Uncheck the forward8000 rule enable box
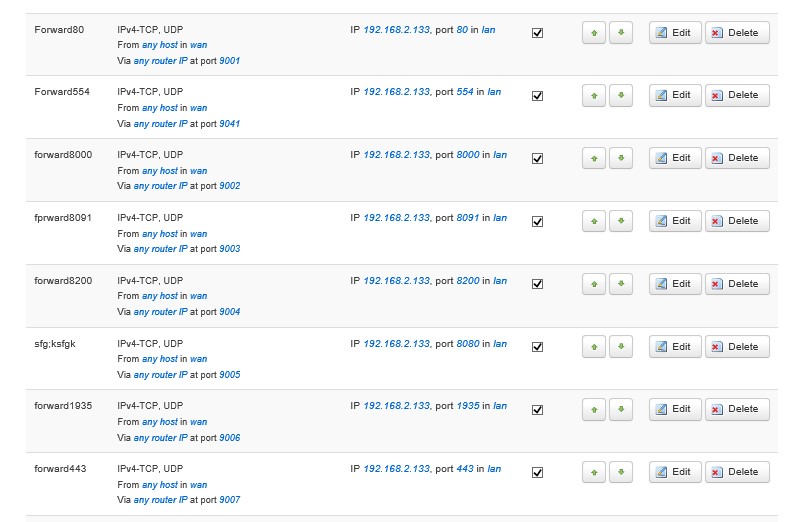Viewport: 788px width, 522px height. [537, 158]
